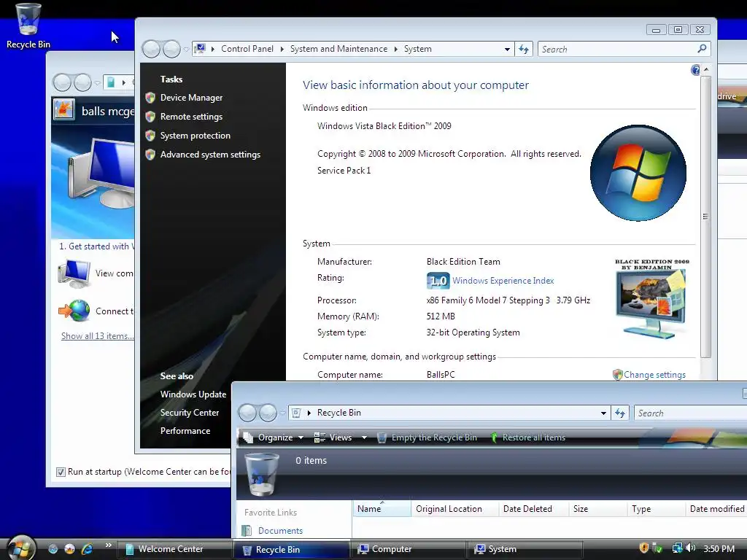The image size is (747, 560).
Task: Open the Start menu orb
Action: click(x=21, y=548)
